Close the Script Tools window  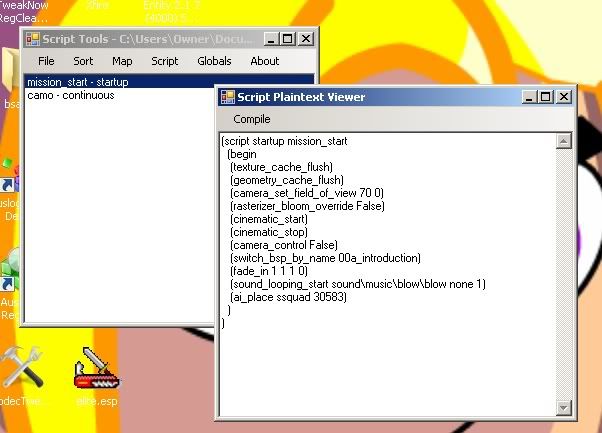pyautogui.click(x=306, y=39)
